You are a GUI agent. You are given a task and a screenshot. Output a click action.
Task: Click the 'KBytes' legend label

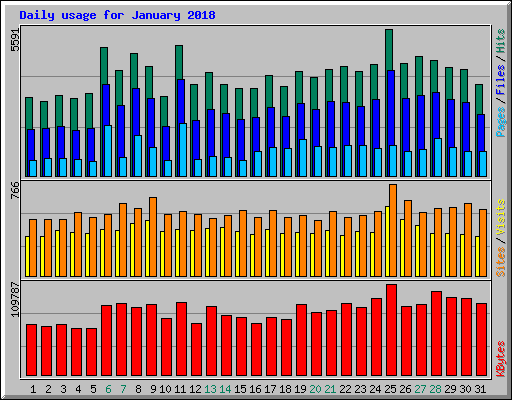[x=501, y=359]
